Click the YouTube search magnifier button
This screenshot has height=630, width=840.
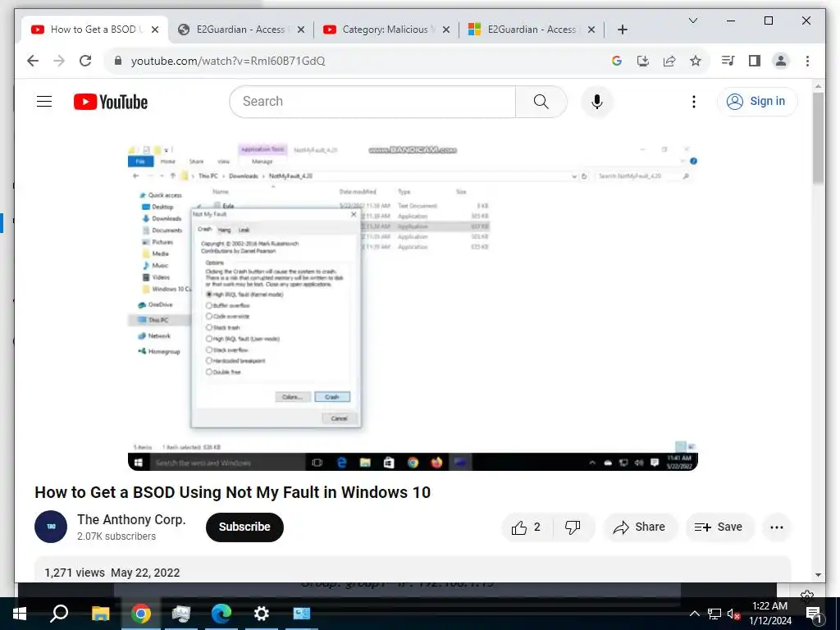(x=541, y=101)
